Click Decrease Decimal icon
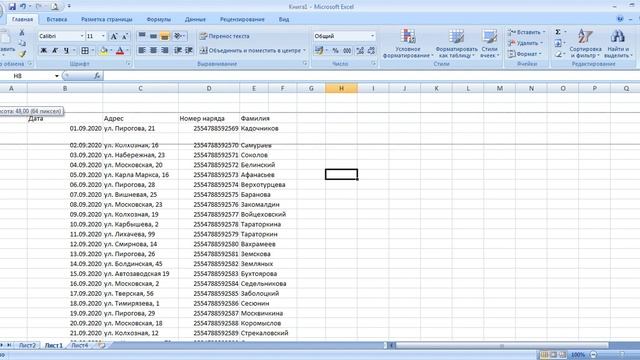The image size is (640, 360). coord(371,51)
